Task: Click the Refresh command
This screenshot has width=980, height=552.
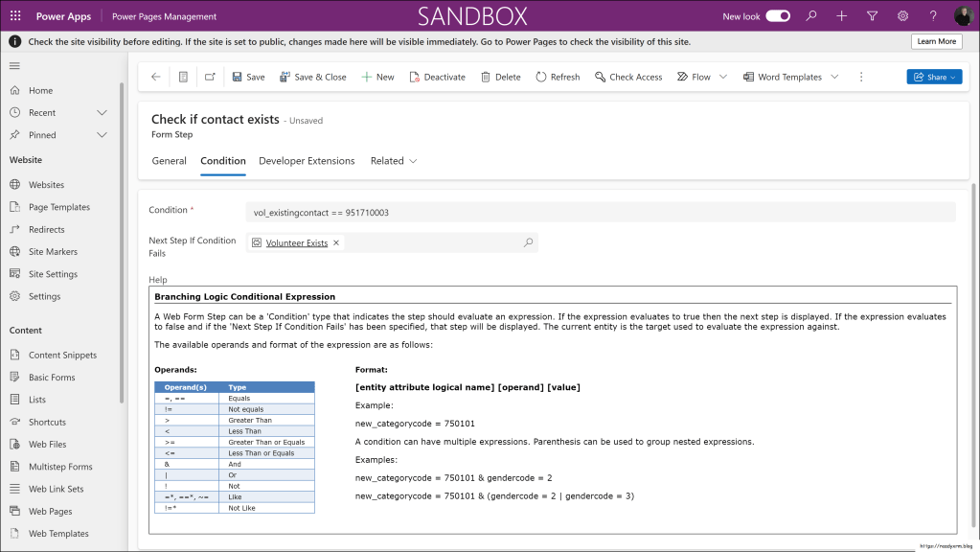Action: (x=557, y=77)
